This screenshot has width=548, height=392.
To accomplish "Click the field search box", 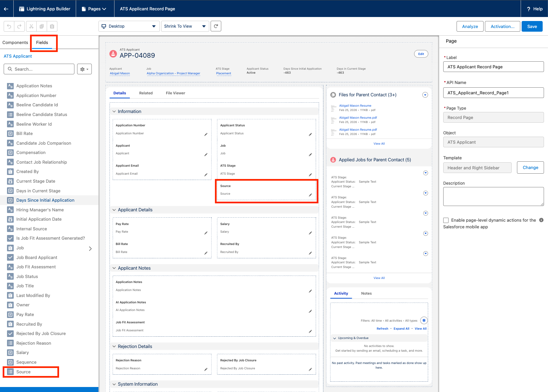I will (39, 69).
